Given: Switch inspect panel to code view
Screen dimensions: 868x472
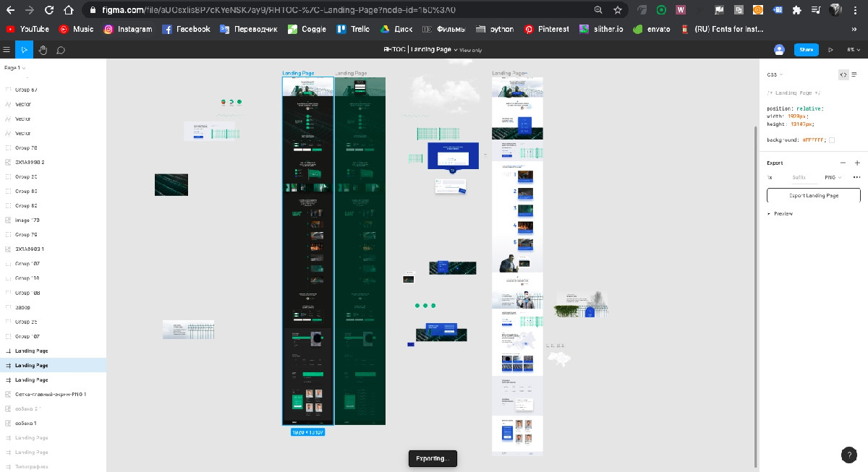Looking at the screenshot, I should pos(843,74).
